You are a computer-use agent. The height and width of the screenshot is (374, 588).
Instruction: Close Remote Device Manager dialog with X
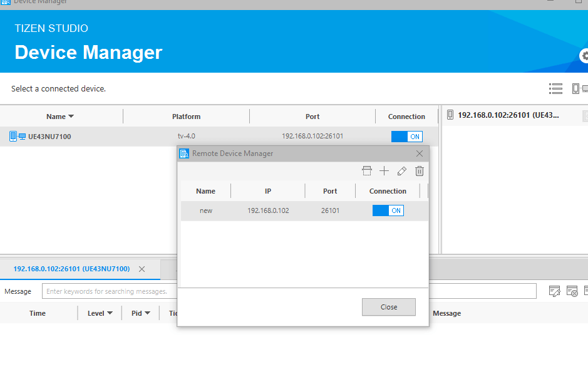(420, 153)
